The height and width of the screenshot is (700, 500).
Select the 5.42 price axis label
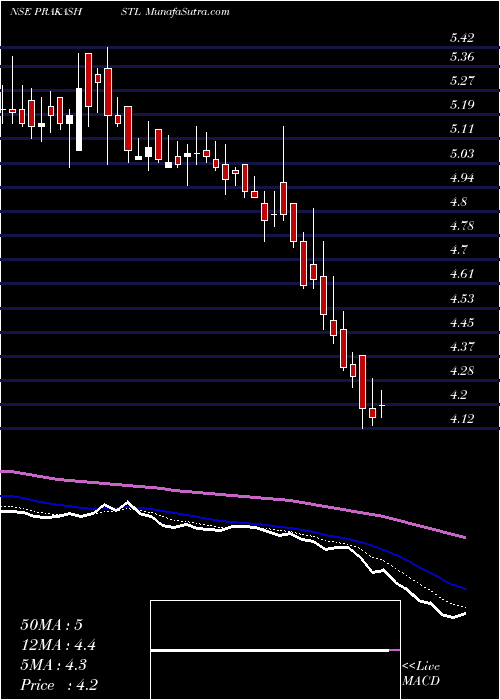click(x=462, y=38)
